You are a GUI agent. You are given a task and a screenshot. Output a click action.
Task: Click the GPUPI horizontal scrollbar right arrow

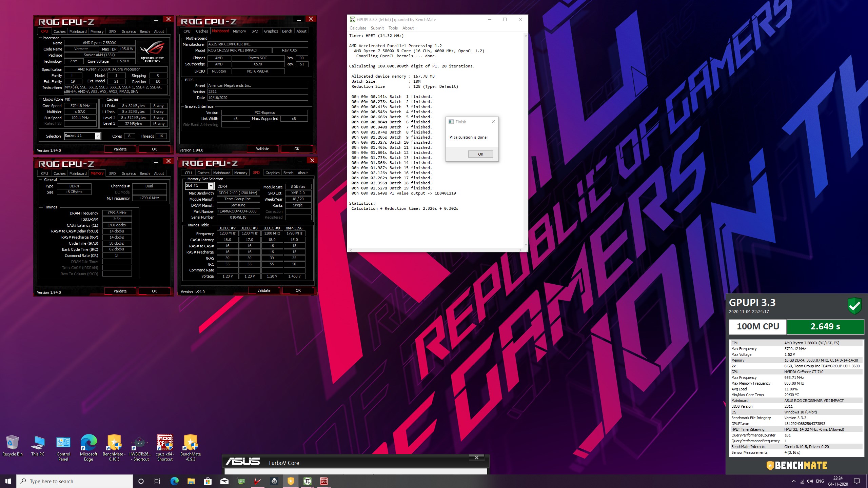520,250
